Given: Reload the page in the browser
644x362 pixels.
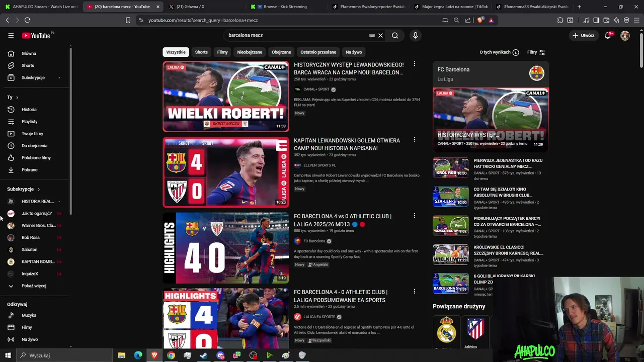Looking at the screenshot, I should pyautogui.click(x=27, y=20).
